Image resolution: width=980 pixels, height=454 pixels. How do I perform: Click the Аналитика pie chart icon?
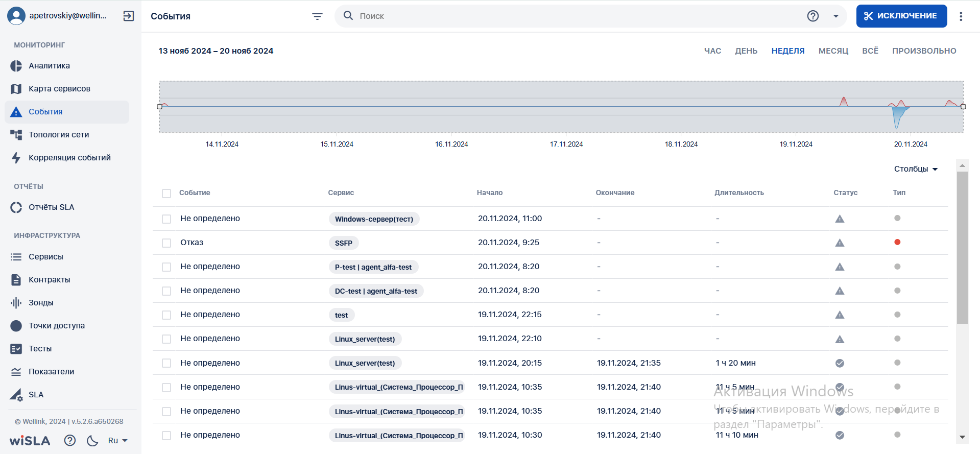pos(16,66)
